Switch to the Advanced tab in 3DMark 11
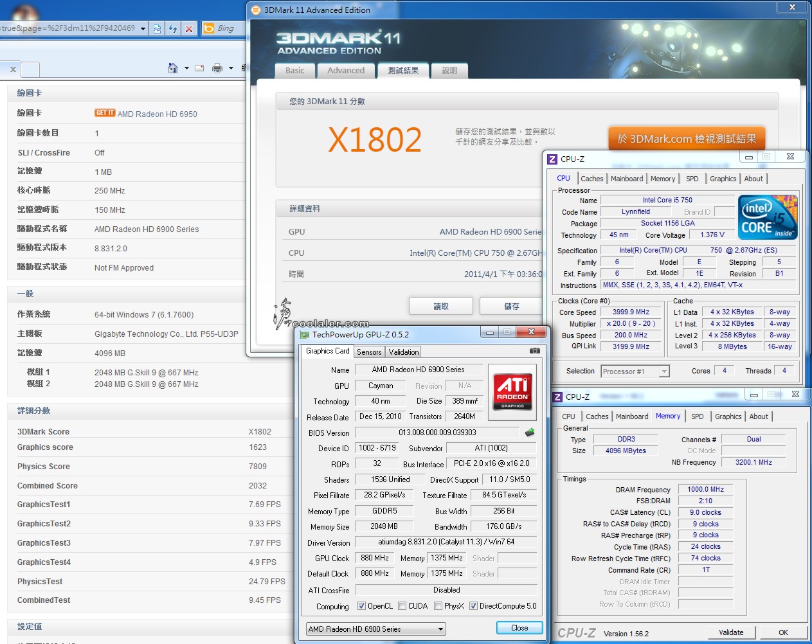Viewport: 812px width, 644px height. click(x=346, y=71)
